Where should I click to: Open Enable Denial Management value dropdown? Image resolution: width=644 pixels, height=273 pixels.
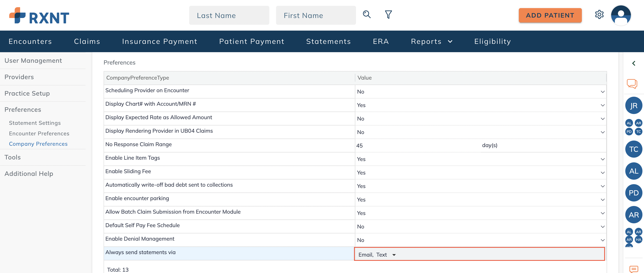click(x=481, y=240)
